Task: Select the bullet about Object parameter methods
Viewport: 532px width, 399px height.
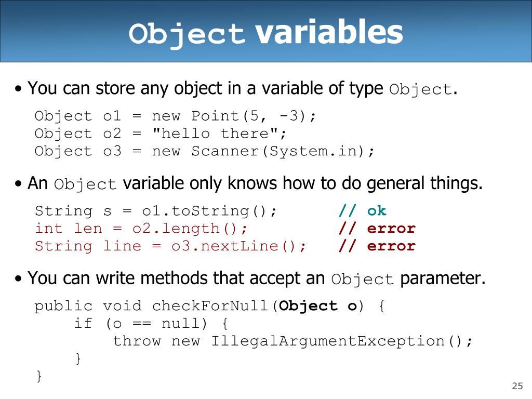Action: 250,279
